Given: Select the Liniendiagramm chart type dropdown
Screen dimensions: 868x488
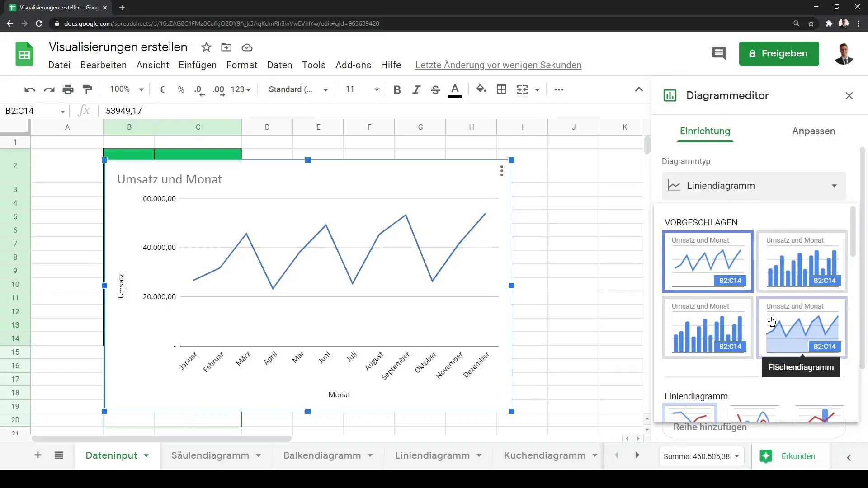Looking at the screenshot, I should (x=755, y=185).
